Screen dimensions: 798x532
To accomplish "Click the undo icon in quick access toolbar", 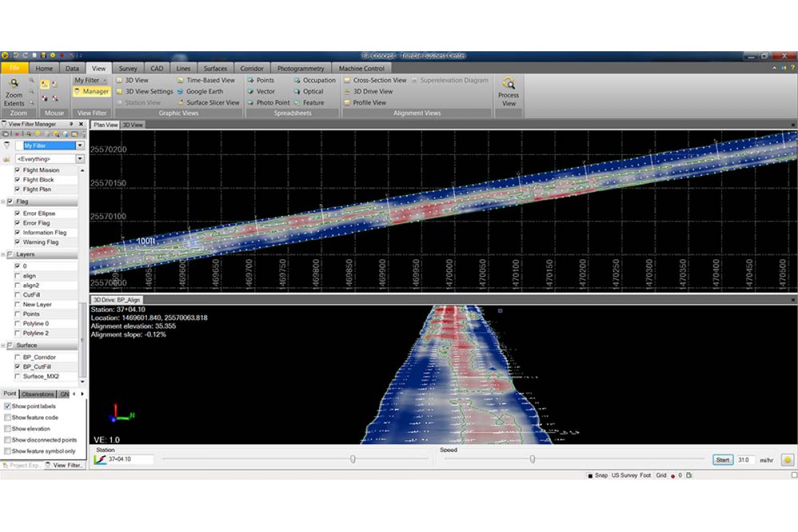I will (15, 56).
